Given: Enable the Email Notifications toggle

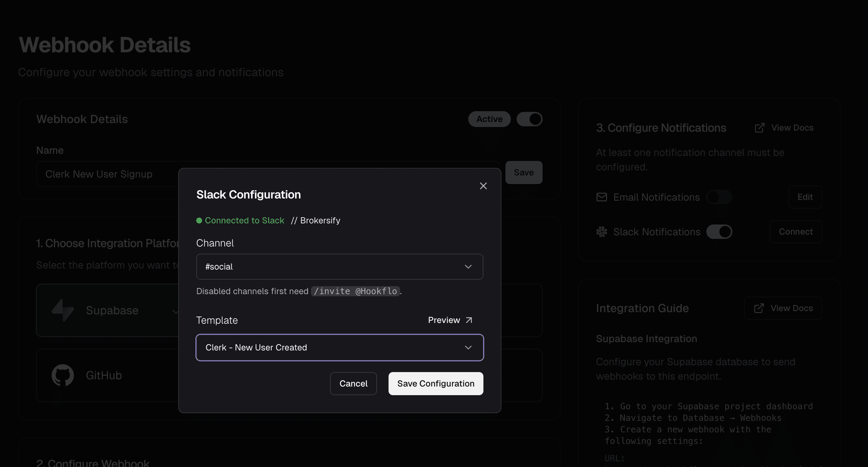Looking at the screenshot, I should click(719, 197).
